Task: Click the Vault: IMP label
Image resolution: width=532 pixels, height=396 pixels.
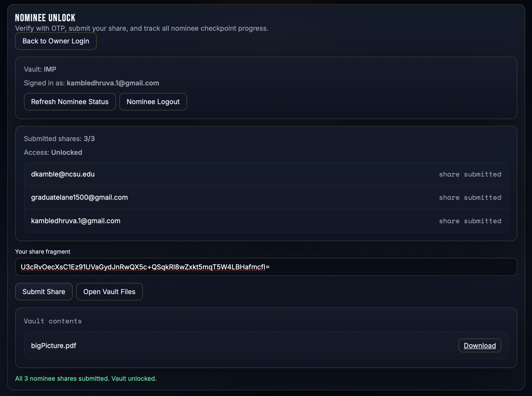Action: (x=40, y=69)
